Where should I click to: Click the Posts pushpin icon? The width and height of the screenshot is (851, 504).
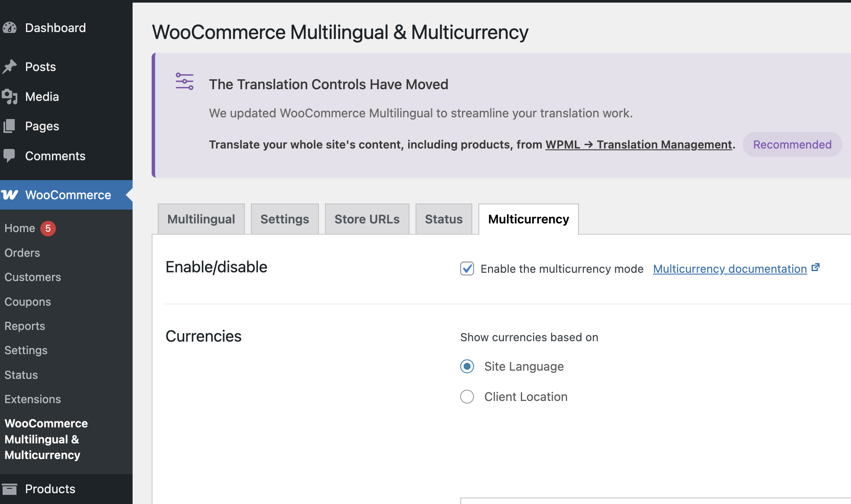10,67
